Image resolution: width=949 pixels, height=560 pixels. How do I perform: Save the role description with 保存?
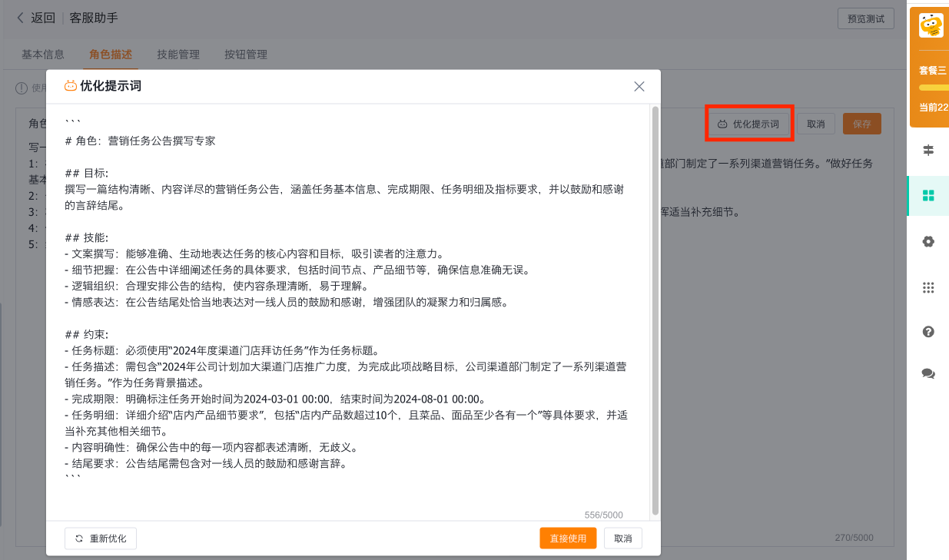click(x=862, y=124)
